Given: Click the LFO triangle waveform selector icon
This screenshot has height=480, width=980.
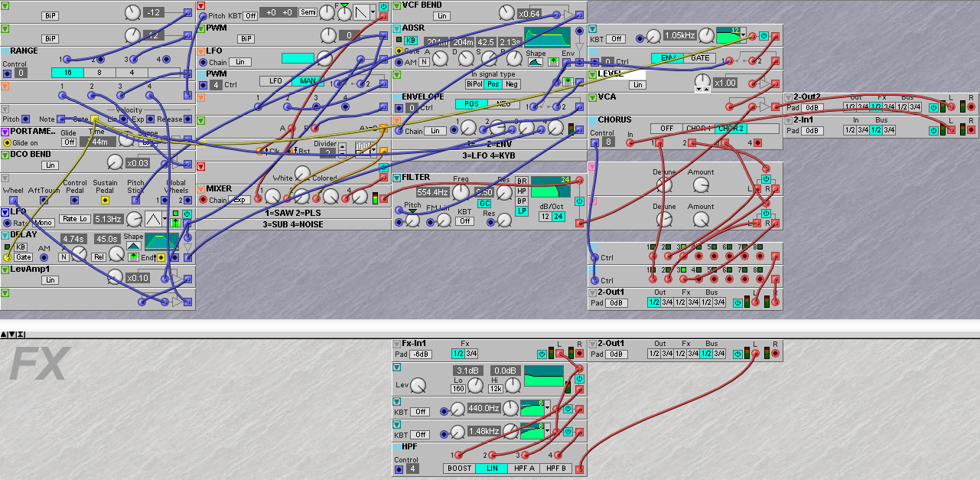Looking at the screenshot, I should pos(154,220).
